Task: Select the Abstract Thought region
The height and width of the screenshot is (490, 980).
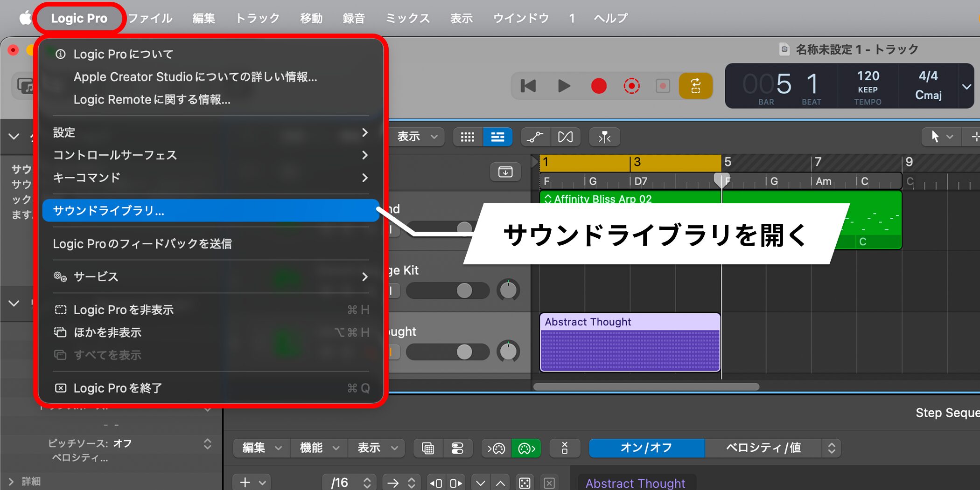Action: click(630, 342)
